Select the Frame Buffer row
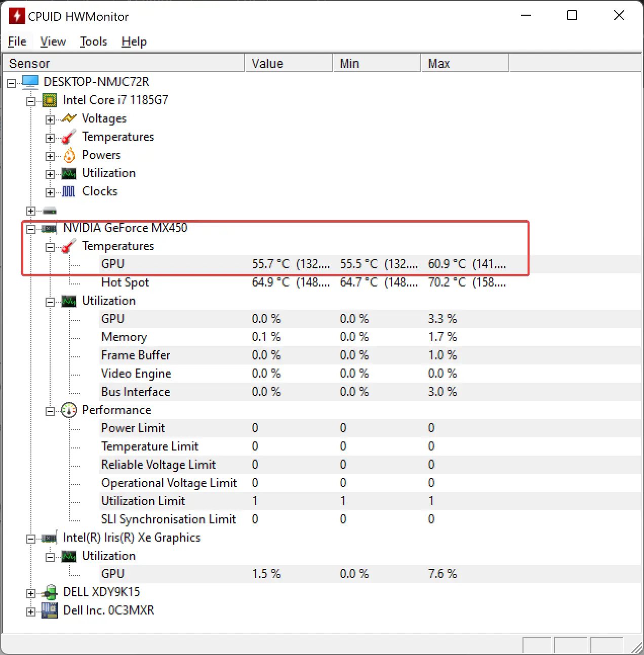Viewport: 644px width, 655px height. click(x=371, y=355)
